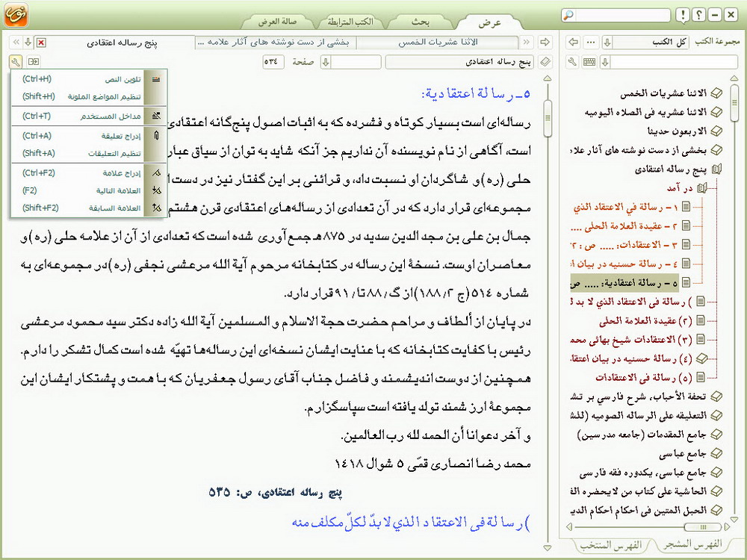Click down arrow icon beside tab close button
747x560 pixels.
[x=28, y=43]
